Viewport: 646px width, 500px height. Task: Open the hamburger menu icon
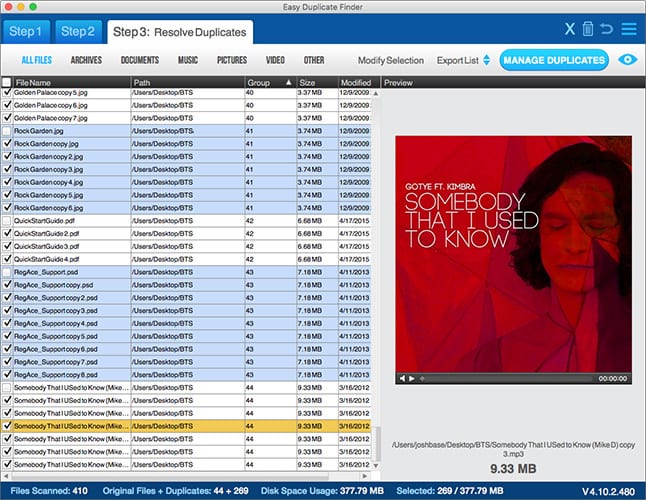coord(628,30)
